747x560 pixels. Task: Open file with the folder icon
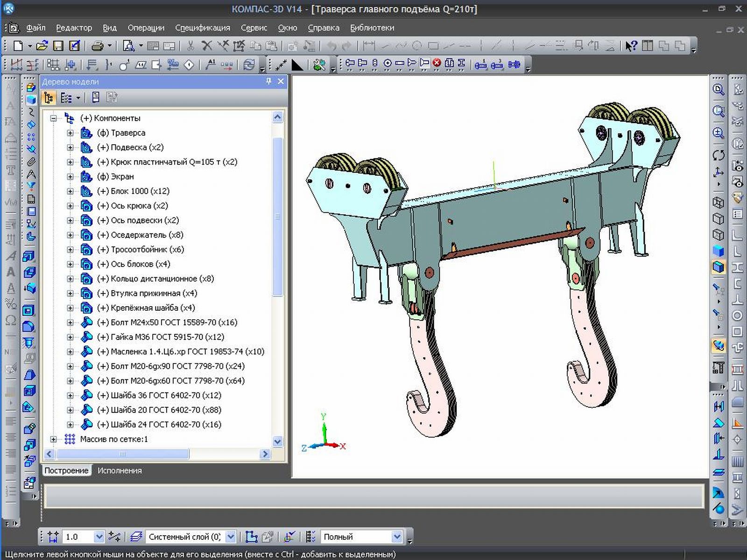(x=42, y=46)
